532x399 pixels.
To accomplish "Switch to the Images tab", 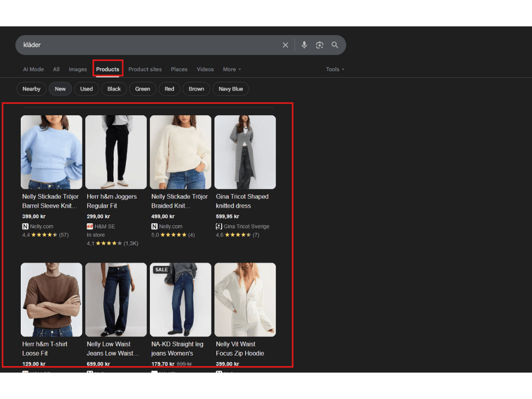I will pyautogui.click(x=77, y=69).
